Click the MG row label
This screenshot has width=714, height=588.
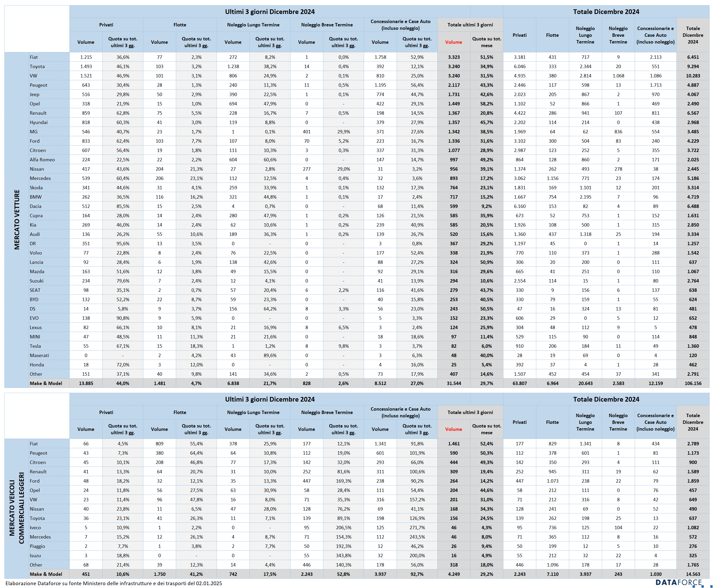click(33, 132)
